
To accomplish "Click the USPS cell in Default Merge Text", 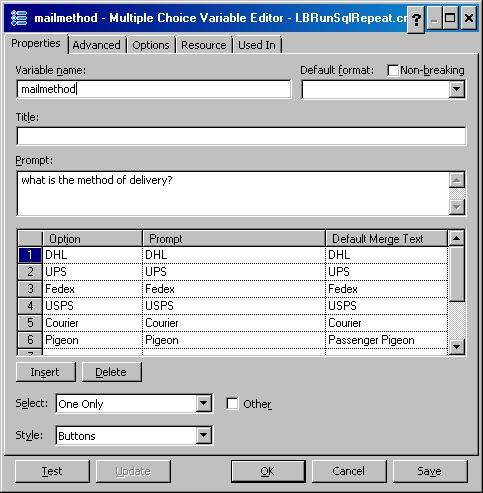I will pos(386,306).
